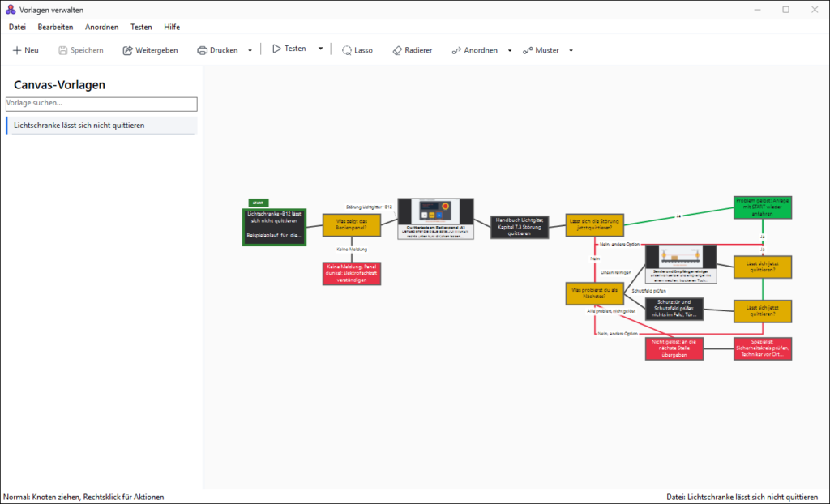Click the Testen play icon

(x=276, y=49)
